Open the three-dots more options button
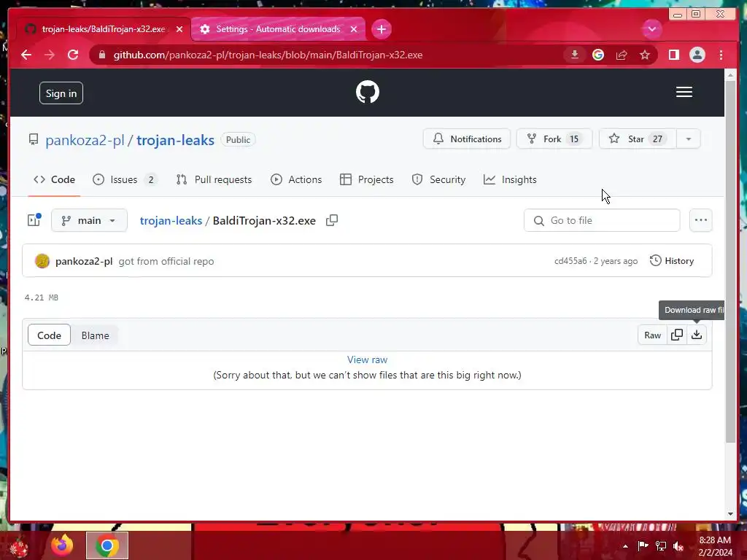Image resolution: width=747 pixels, height=560 pixels. pos(701,220)
